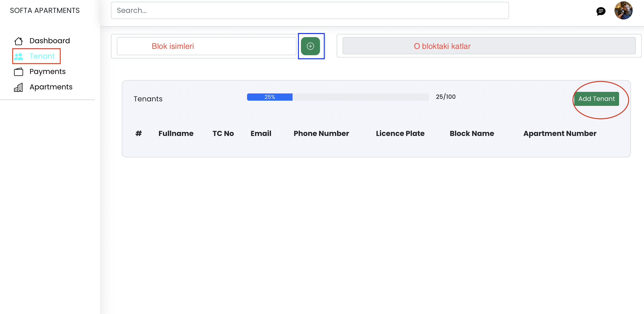
Task: Focus the Search input field
Action: tap(310, 10)
